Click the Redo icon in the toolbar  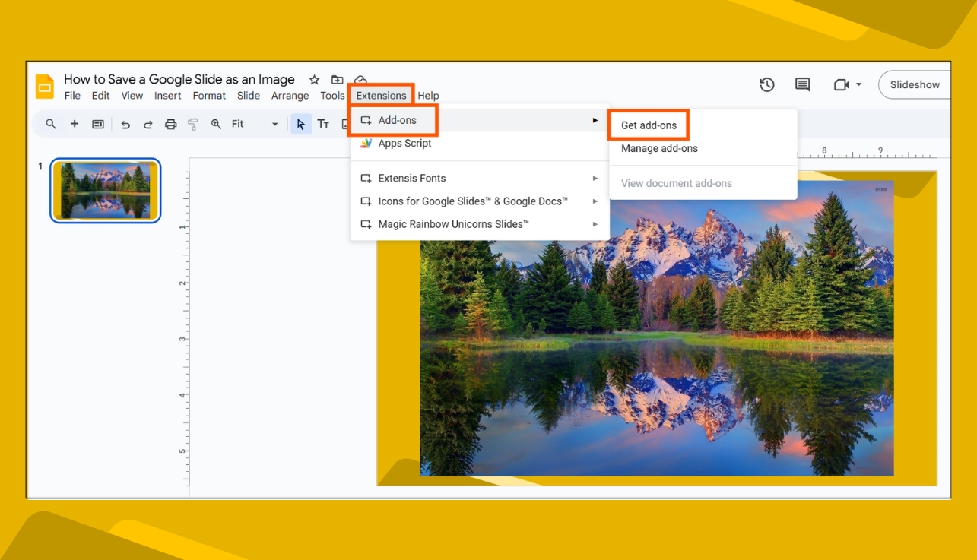point(148,123)
